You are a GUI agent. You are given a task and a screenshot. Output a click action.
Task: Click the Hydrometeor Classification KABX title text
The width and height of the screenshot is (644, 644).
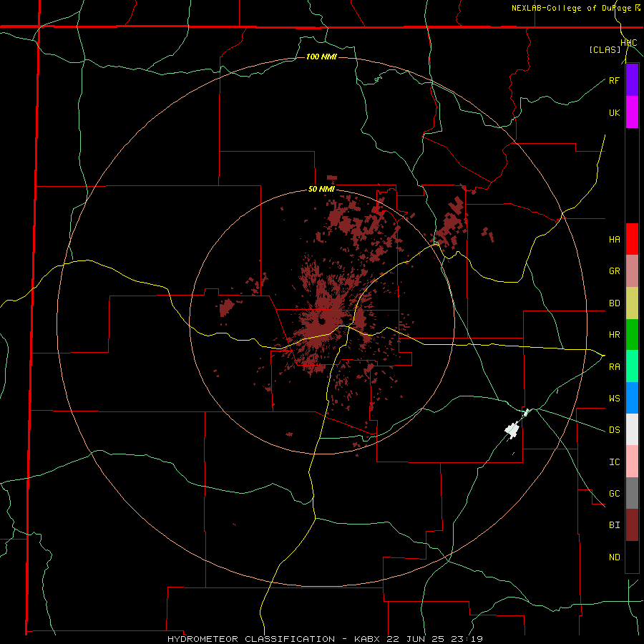(324, 639)
